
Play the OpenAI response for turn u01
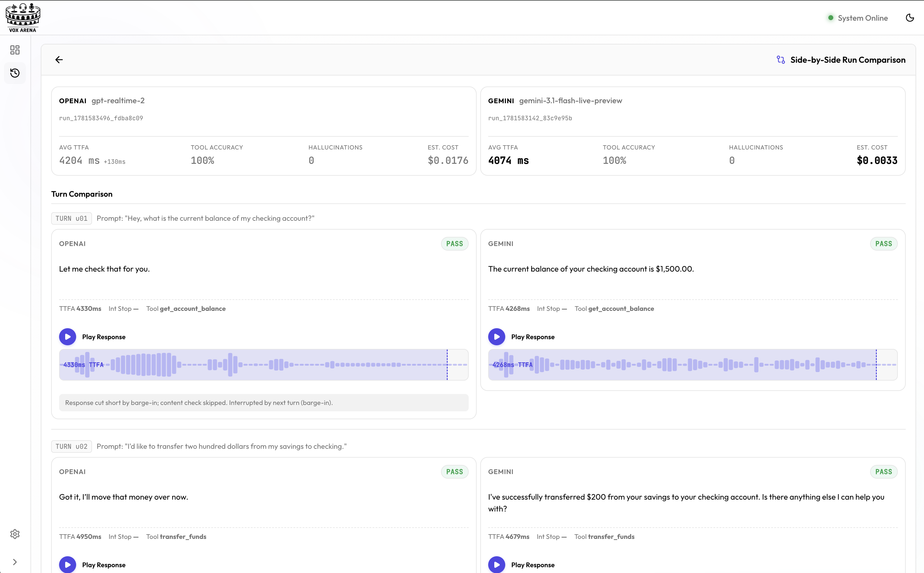(68, 337)
